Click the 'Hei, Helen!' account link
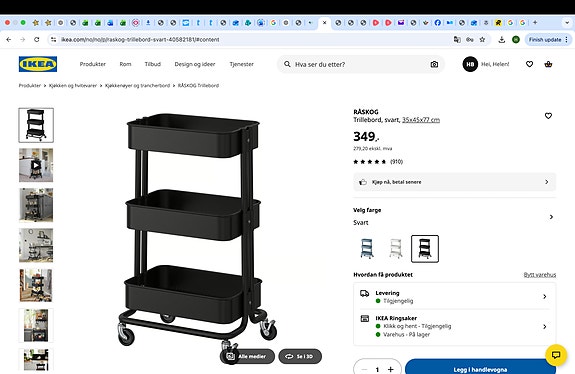This screenshot has height=374, width=575. coord(495,64)
